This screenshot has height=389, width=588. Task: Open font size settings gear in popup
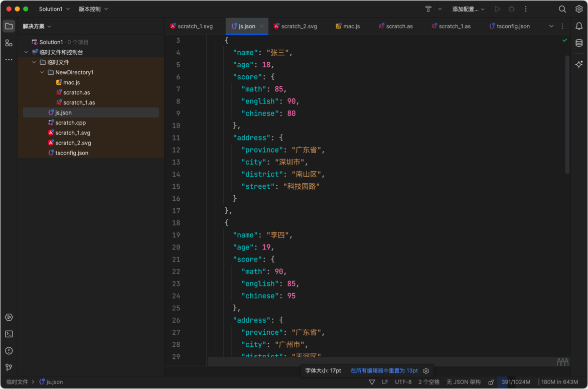coord(426,371)
